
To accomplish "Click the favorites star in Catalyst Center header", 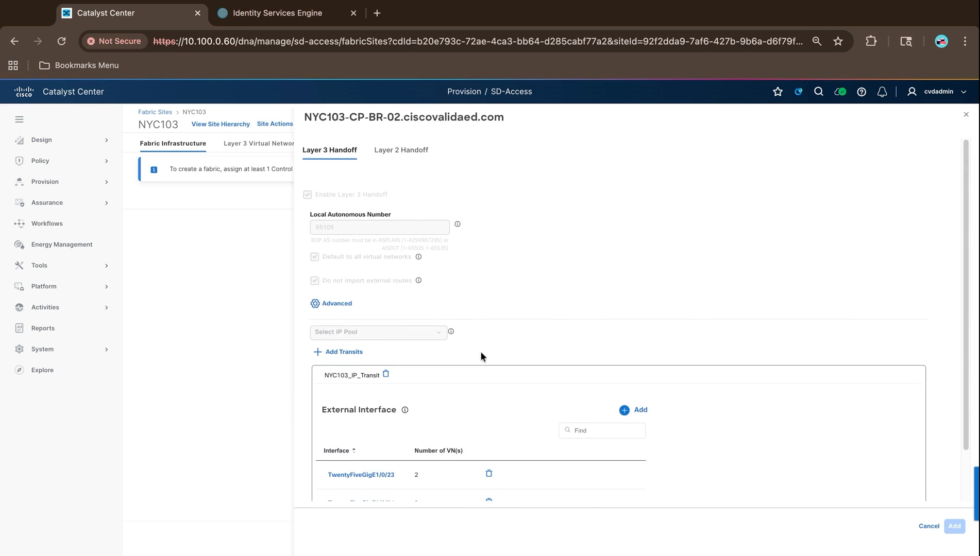I will (x=778, y=92).
